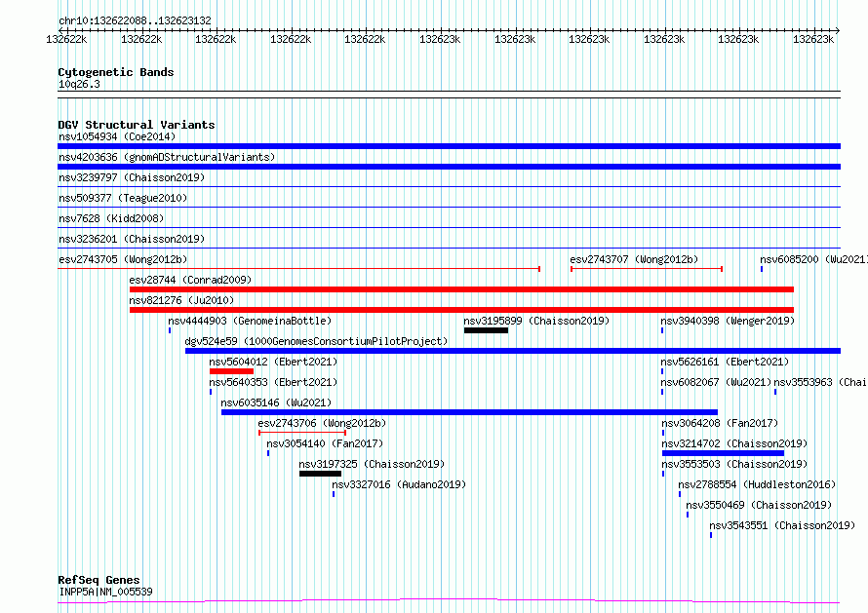
Task: Open nsv4203636 (gnomADStructuralVariants) label
Action: [x=167, y=157]
